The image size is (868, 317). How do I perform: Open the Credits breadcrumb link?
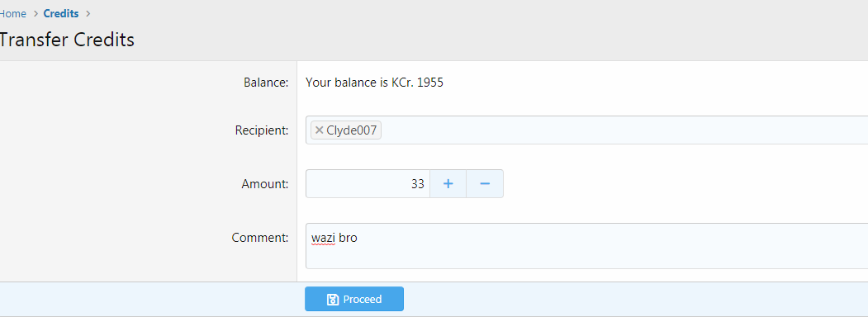coord(61,14)
